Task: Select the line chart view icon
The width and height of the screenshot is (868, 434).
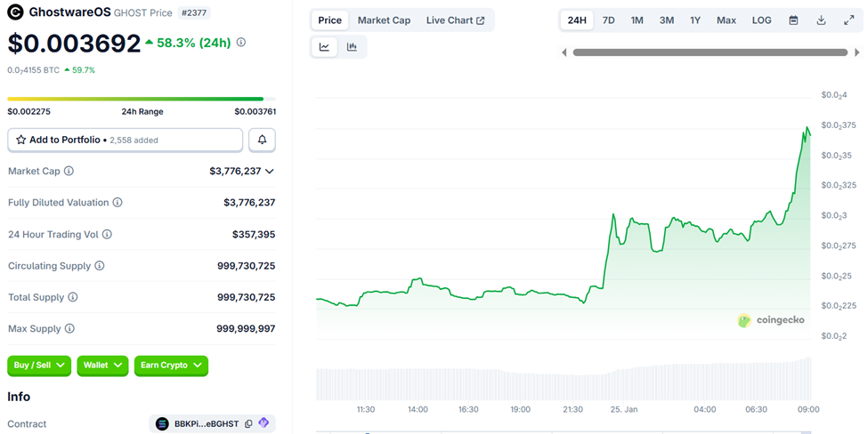Action: click(x=324, y=47)
